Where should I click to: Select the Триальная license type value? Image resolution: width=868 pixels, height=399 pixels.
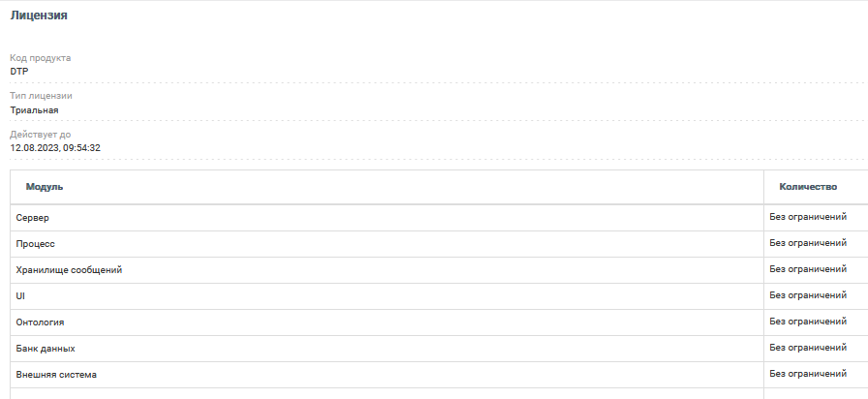[x=35, y=110]
